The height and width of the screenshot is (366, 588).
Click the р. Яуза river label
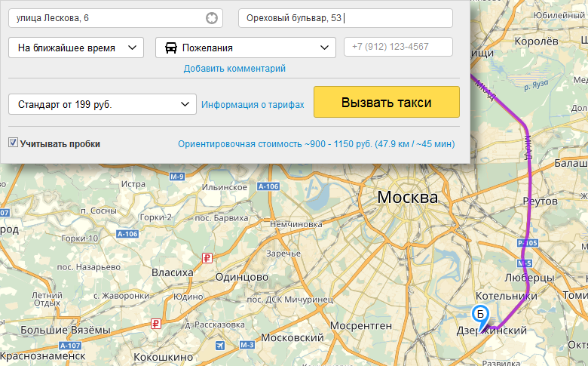pyautogui.click(x=537, y=85)
